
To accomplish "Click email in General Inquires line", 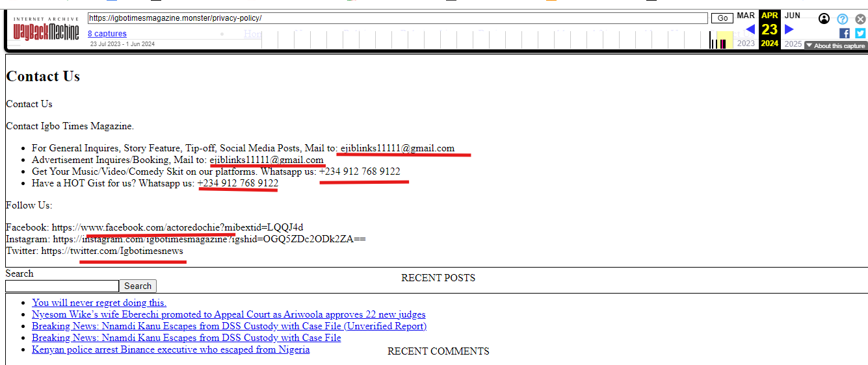I will click(397, 148).
